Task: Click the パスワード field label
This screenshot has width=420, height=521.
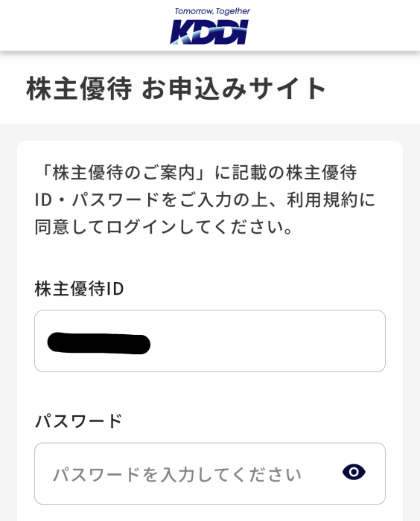Action: (x=78, y=421)
